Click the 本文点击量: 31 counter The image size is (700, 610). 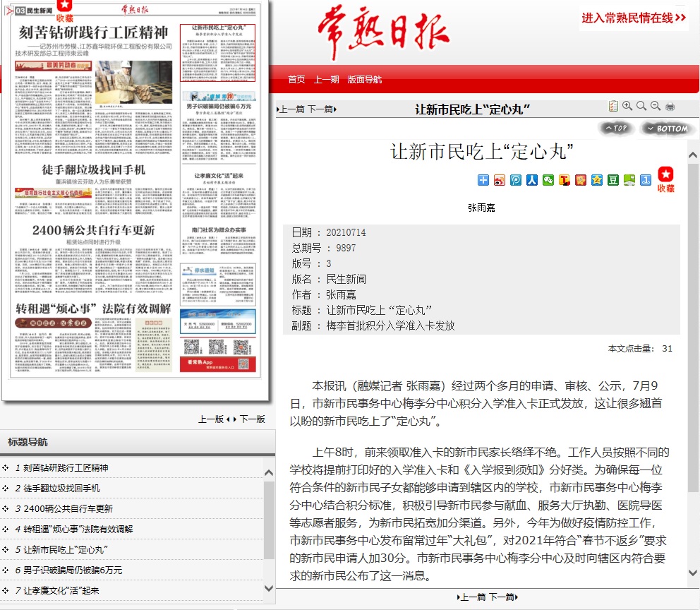click(640, 348)
